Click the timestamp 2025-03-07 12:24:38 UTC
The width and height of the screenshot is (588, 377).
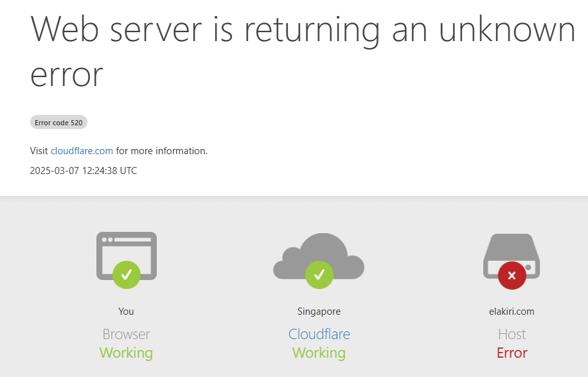click(x=84, y=170)
